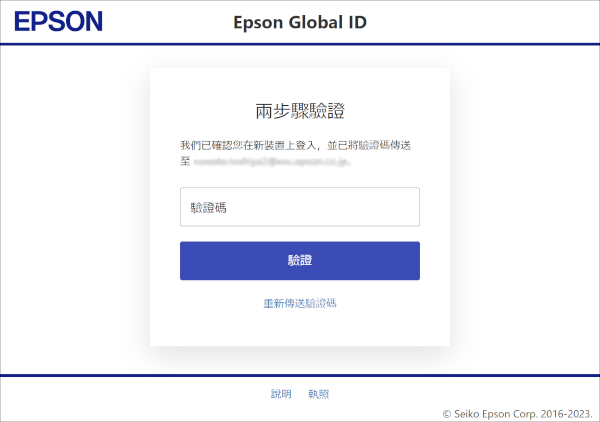Click the 我們已確認您在新裝置上登入 message line

click(x=248, y=145)
